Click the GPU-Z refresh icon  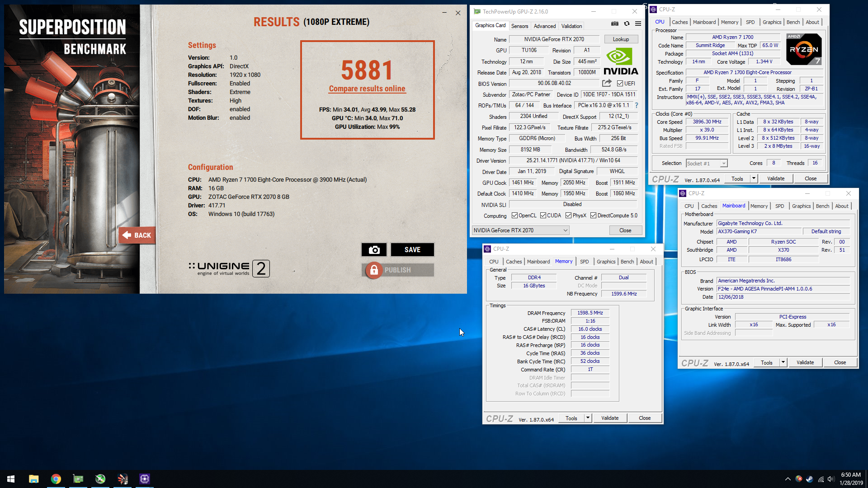coord(627,24)
